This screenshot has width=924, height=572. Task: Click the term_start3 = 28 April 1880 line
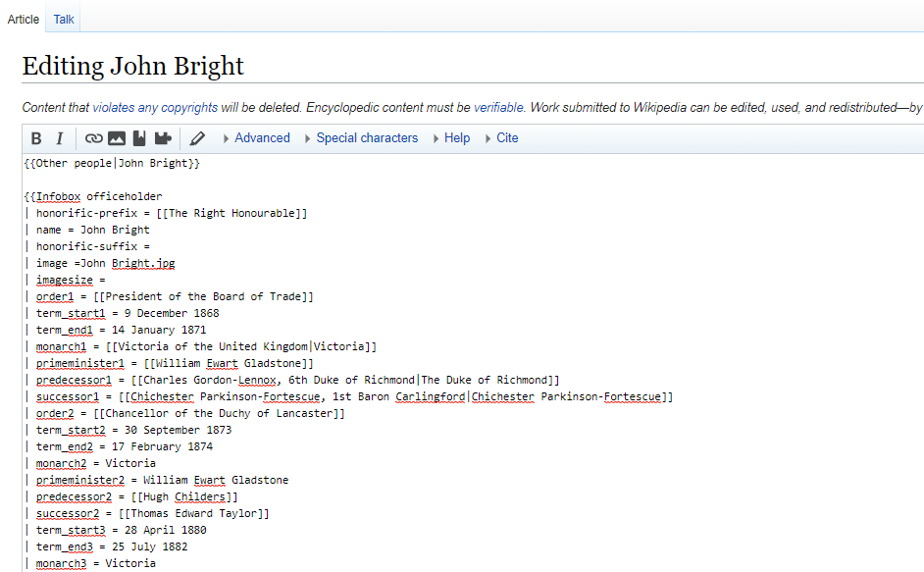115,530
